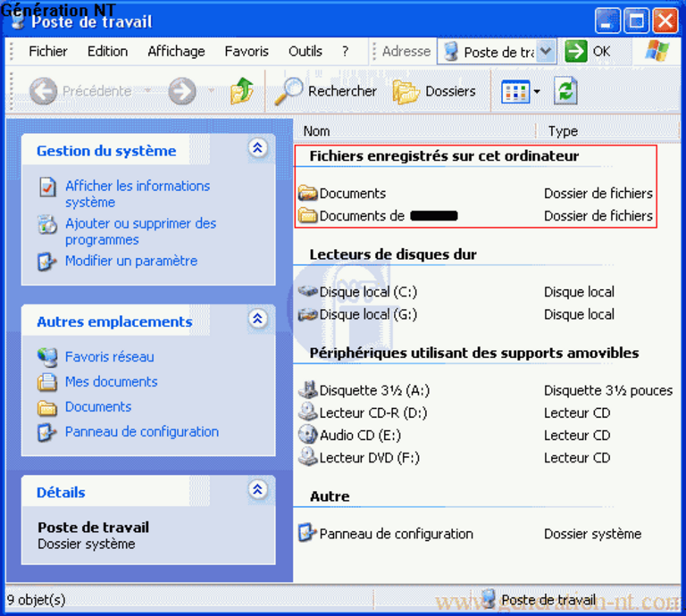
Task: Click the Ajouter ou supprimer des programmes icon
Action: coord(47,224)
